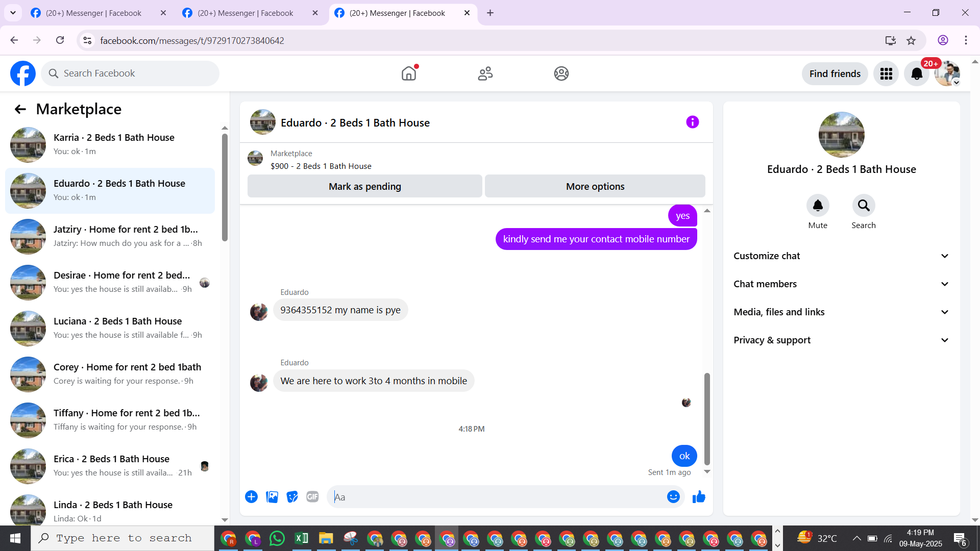Click the thumbs-up like send icon
980x551 pixels.
point(699,497)
